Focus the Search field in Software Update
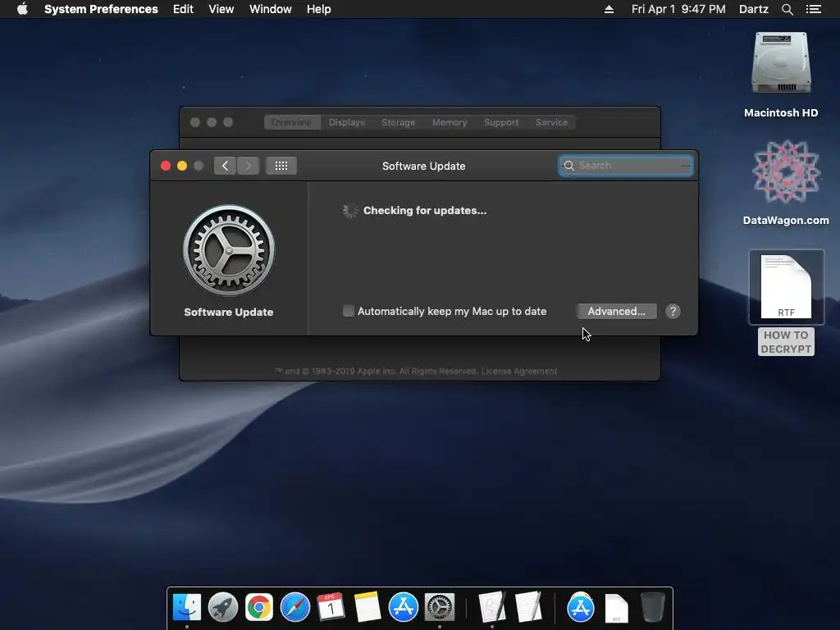 point(625,166)
